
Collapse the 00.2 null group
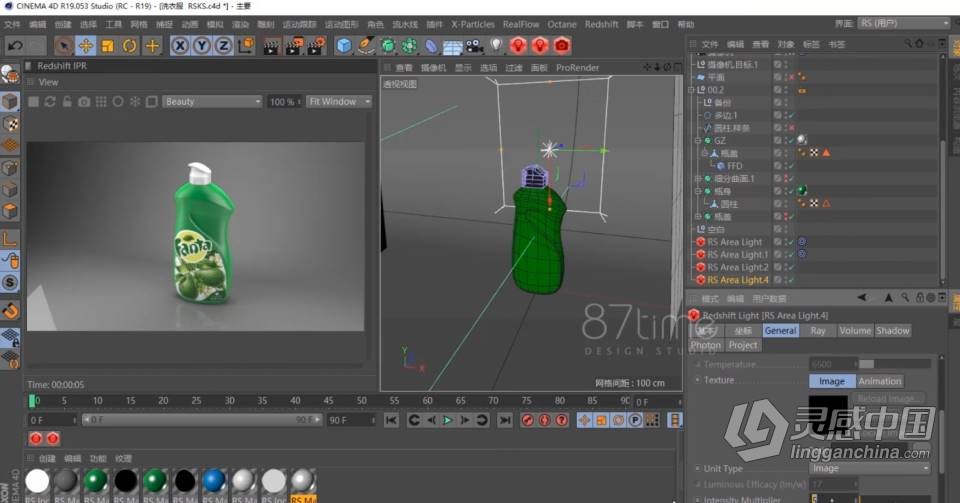coord(691,90)
